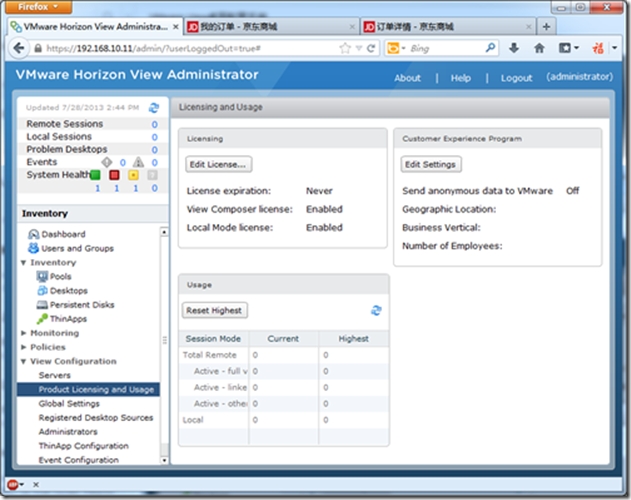Click the refresh icon beside the Updated timestamp
The width and height of the screenshot is (631, 500).
click(x=154, y=107)
